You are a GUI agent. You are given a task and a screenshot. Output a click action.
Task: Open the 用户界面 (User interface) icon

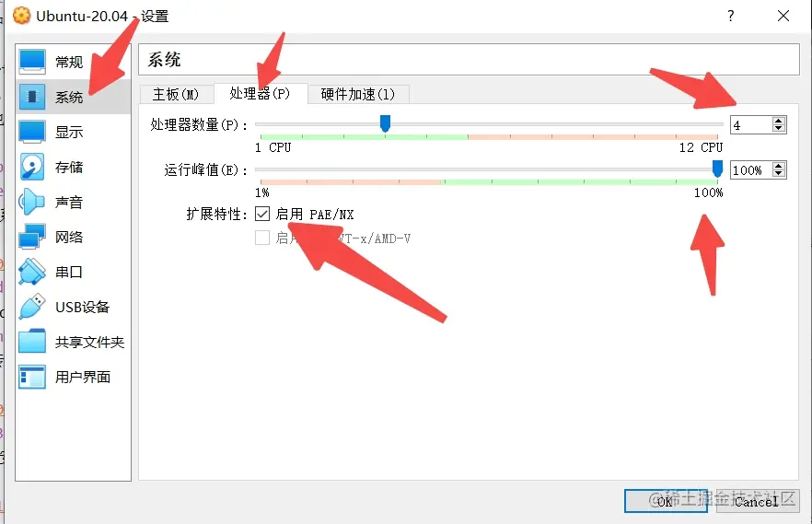(32, 377)
